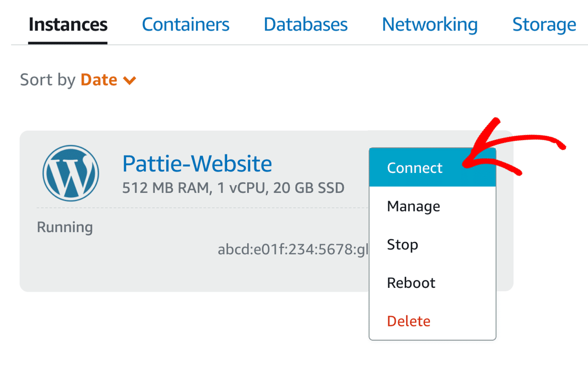This screenshot has width=588, height=367.
Task: Choose Connect from the instance menu
Action: coord(415,168)
